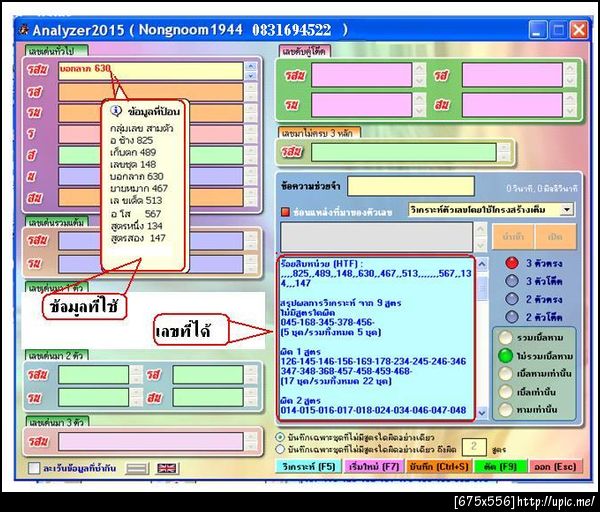Reset with เริ่มใหม่ (F7) button

pyautogui.click(x=374, y=466)
